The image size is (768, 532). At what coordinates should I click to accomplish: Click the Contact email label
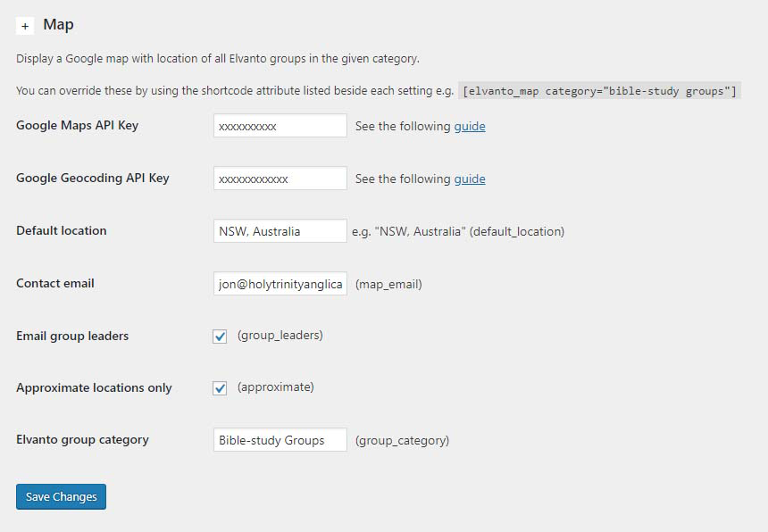(x=55, y=283)
